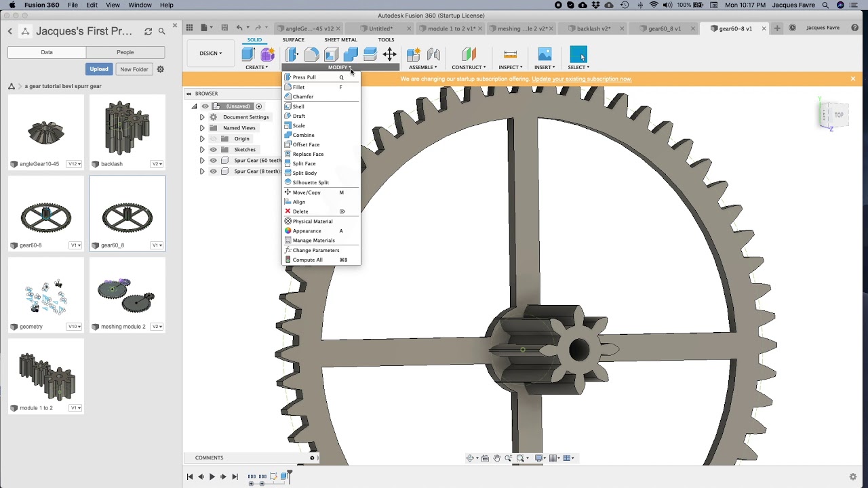Select Combine in the Modify menu
The width and height of the screenshot is (868, 488).
[x=321, y=135]
